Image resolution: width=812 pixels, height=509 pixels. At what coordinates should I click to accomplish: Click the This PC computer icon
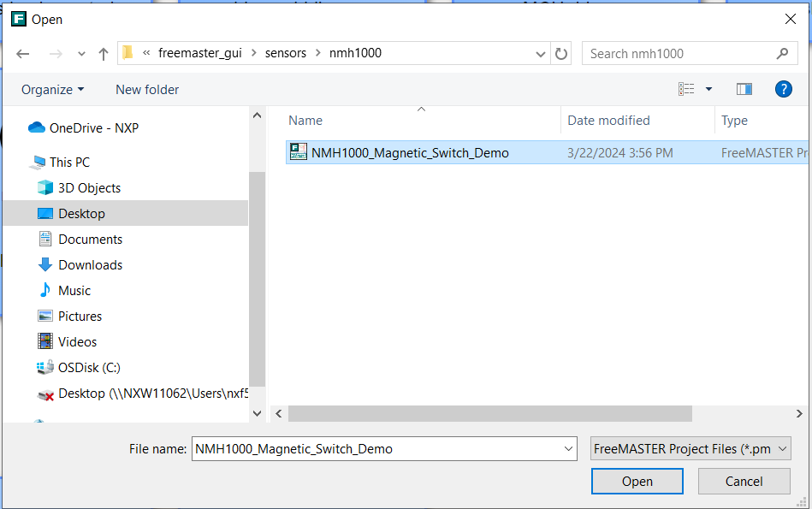[x=38, y=163]
